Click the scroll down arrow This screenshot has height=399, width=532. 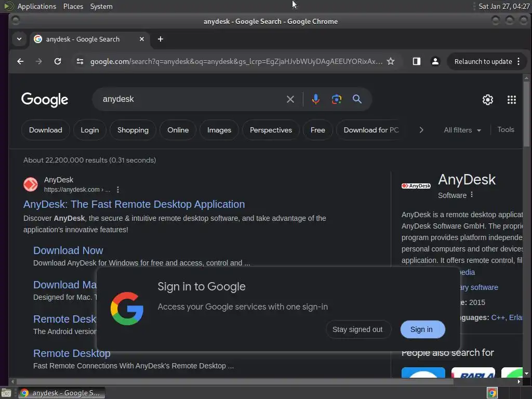click(526, 374)
